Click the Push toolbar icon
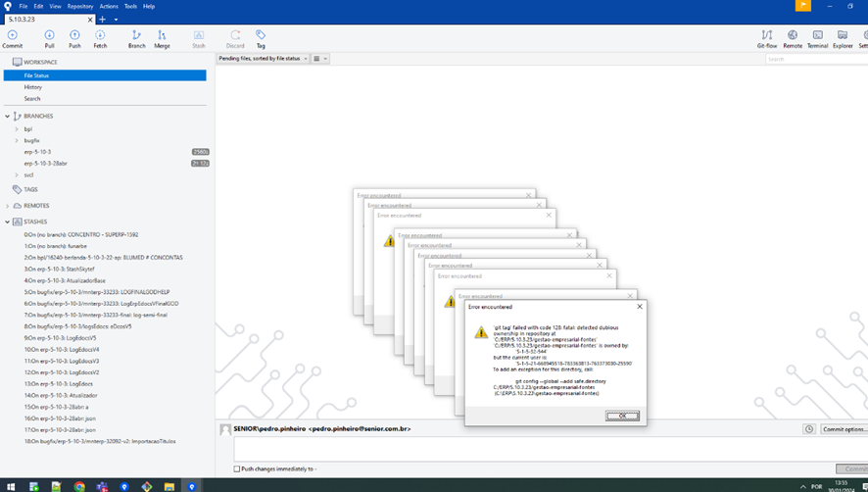The width and height of the screenshot is (868, 492). coord(74,39)
